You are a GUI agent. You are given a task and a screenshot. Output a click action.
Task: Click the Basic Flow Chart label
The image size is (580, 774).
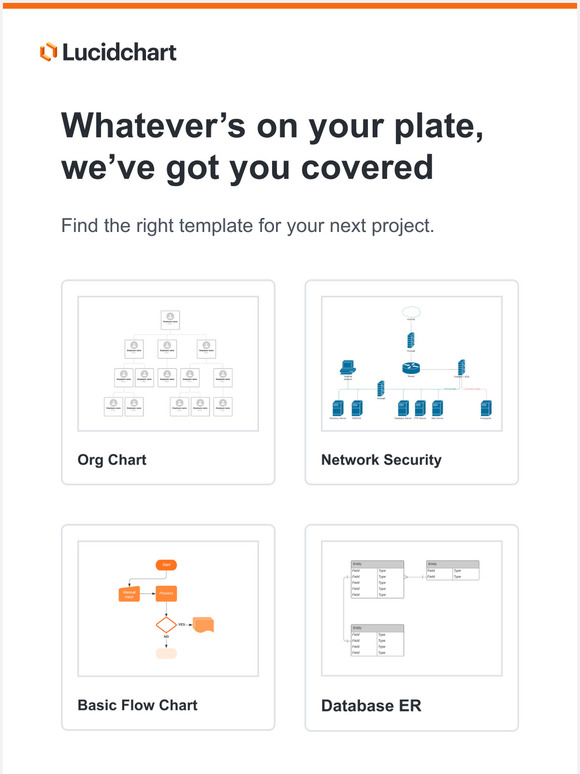point(137,705)
